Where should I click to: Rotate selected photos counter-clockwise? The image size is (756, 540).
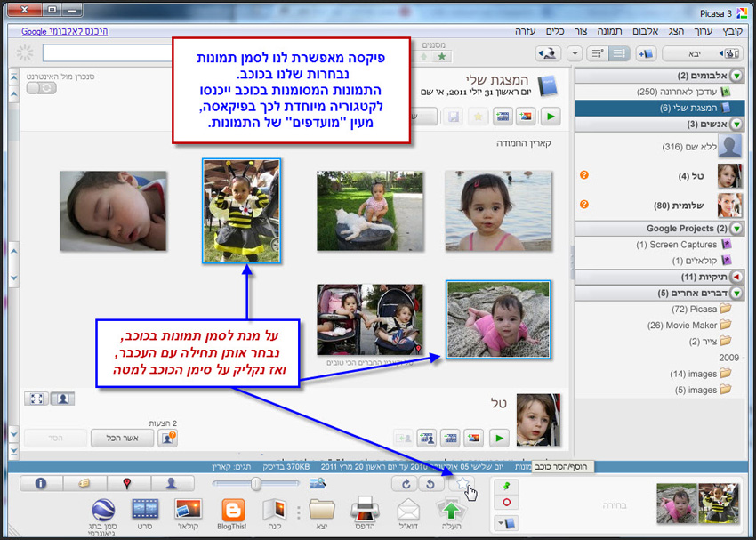coord(431,484)
